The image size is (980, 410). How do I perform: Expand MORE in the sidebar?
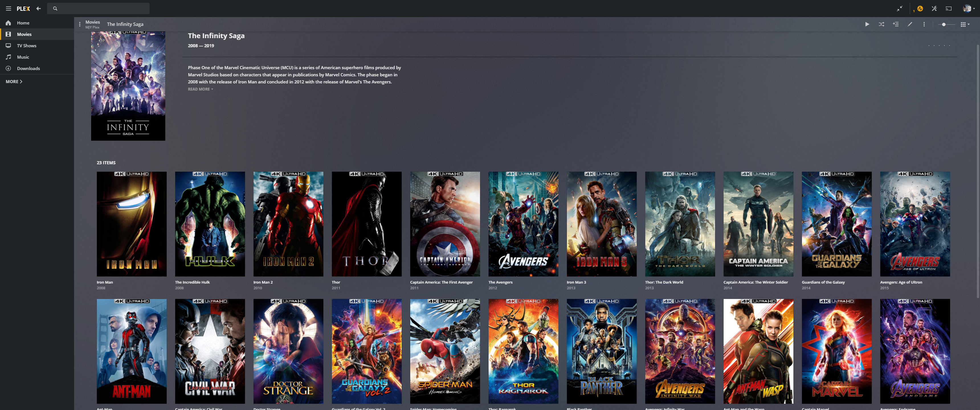click(14, 82)
